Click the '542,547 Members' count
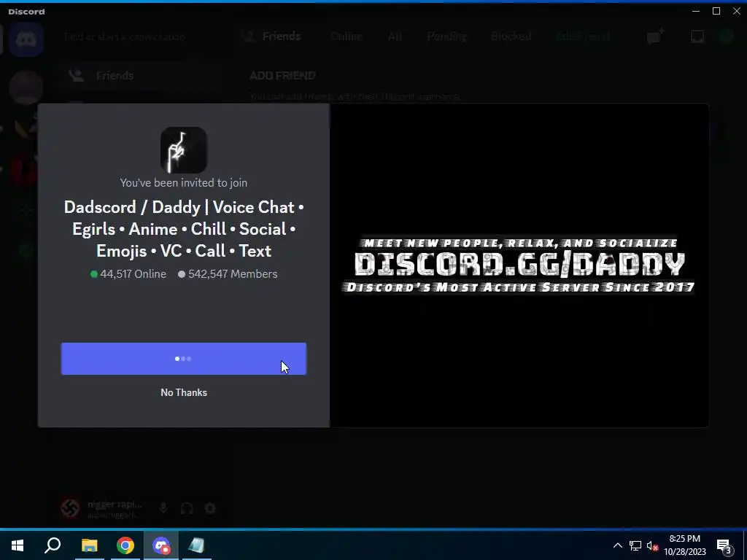 228,274
